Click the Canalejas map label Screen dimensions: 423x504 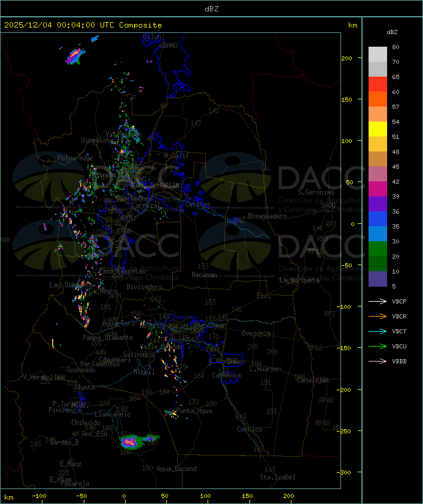click(x=313, y=380)
